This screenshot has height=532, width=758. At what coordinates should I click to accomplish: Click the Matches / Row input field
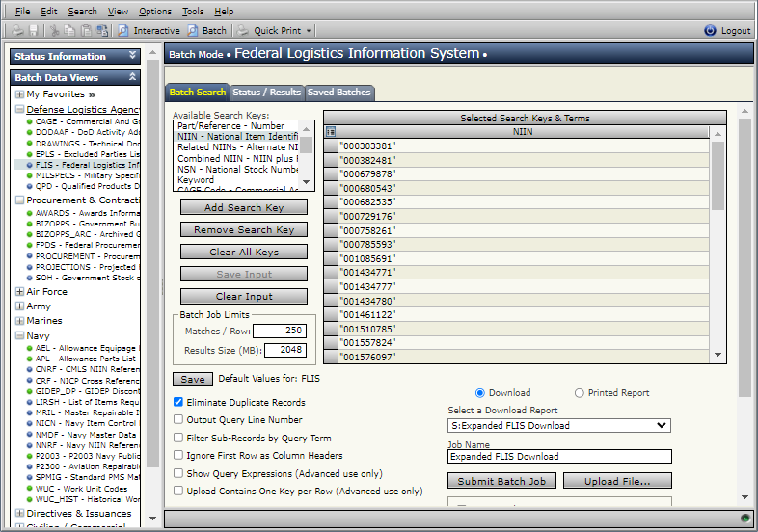coord(280,331)
